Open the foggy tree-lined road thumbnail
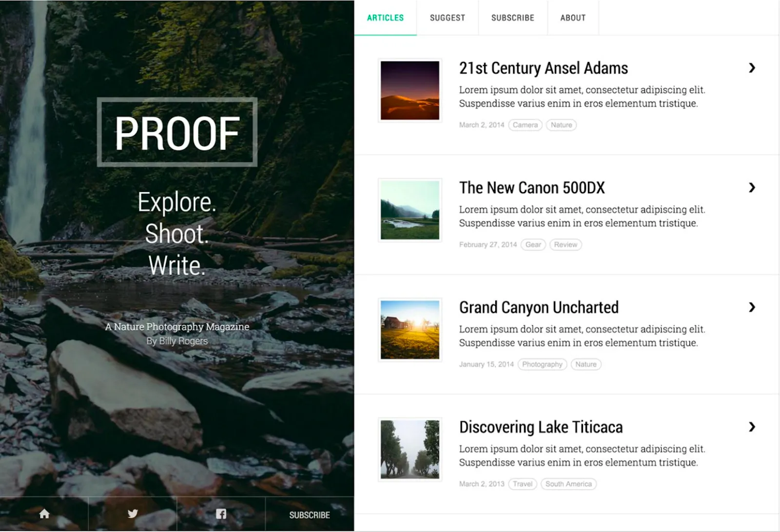 pos(410,449)
